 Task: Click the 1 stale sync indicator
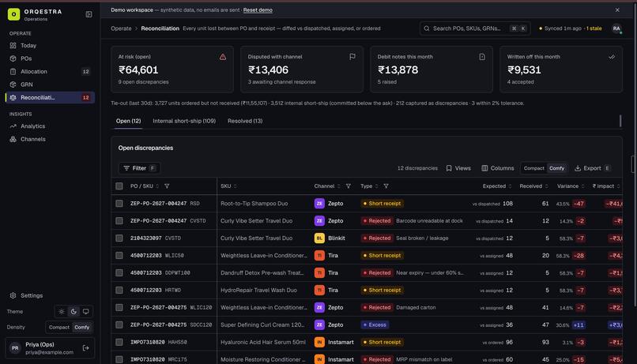(x=594, y=28)
